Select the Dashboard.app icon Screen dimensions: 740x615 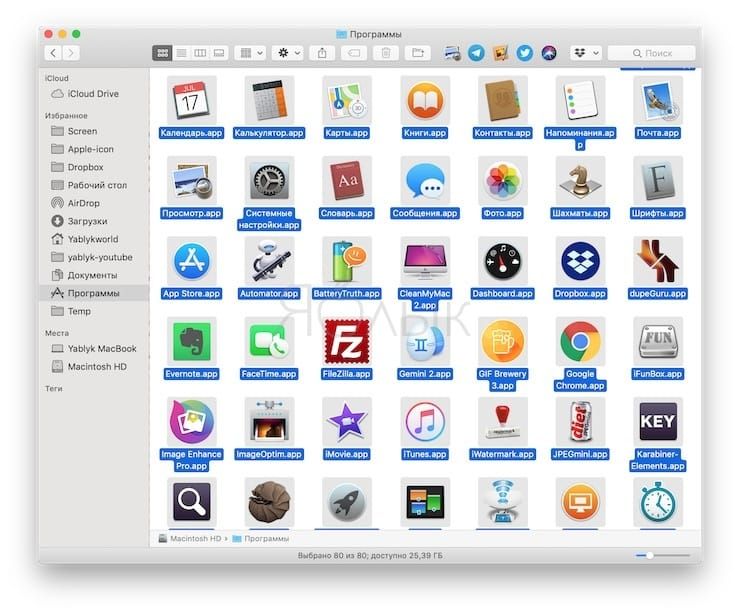click(503, 261)
